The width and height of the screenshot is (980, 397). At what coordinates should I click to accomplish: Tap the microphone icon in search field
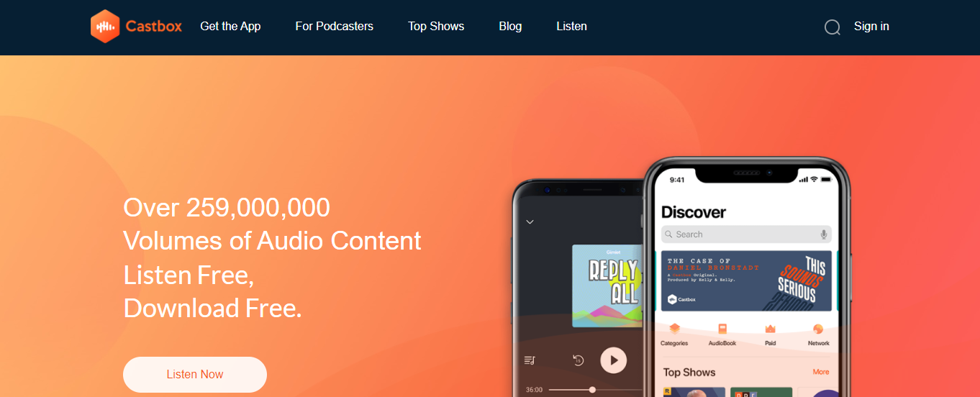tap(824, 234)
